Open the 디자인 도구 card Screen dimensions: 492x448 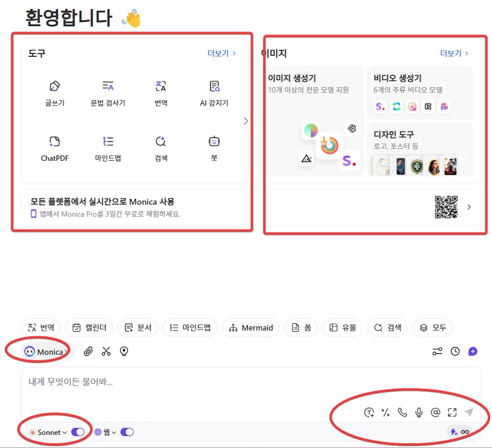(x=420, y=150)
